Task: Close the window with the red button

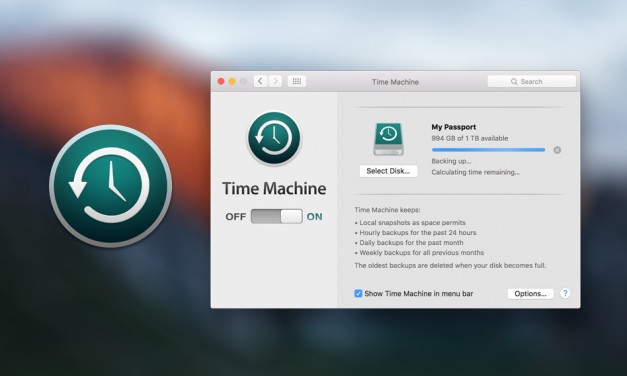Action: tap(221, 82)
